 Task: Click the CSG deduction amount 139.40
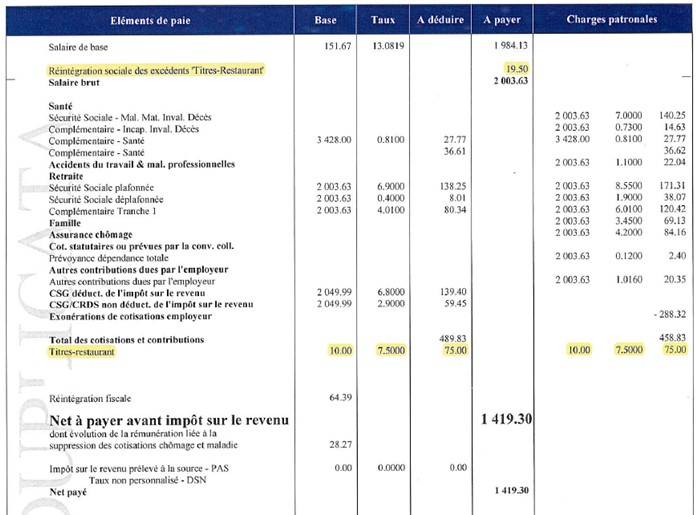coord(453,292)
